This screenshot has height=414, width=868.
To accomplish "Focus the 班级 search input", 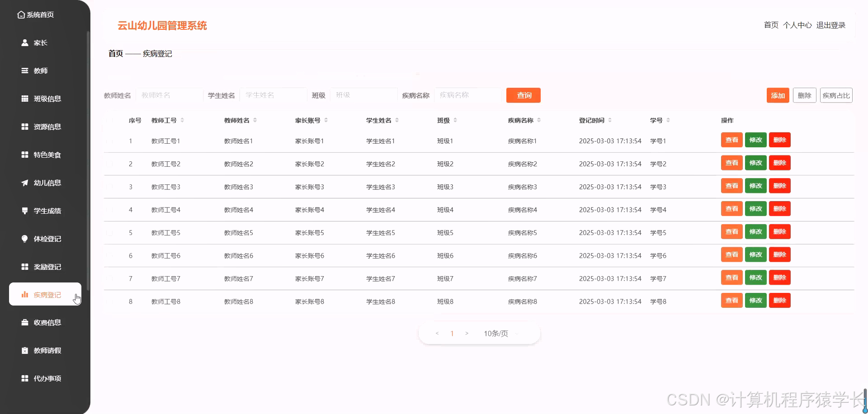I will click(x=364, y=95).
